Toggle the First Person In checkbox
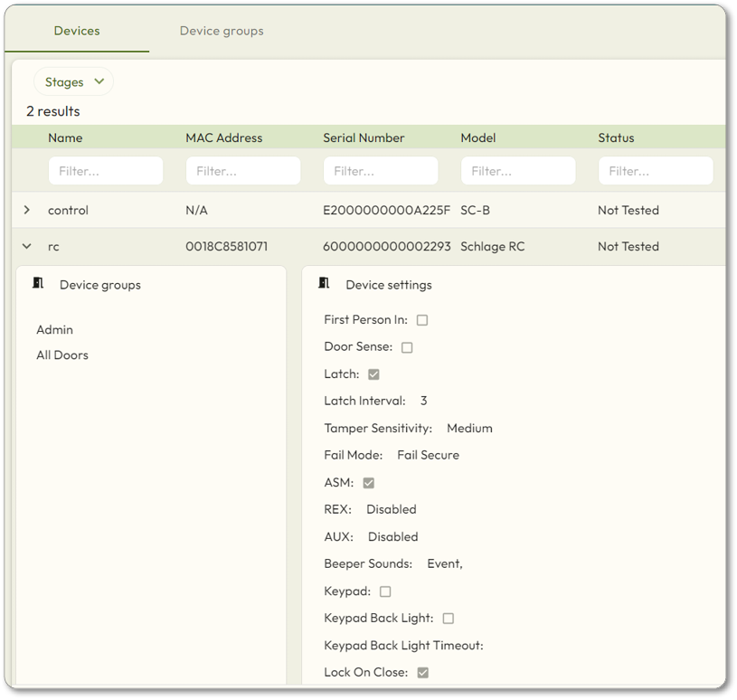The height and width of the screenshot is (700, 737). [422, 320]
